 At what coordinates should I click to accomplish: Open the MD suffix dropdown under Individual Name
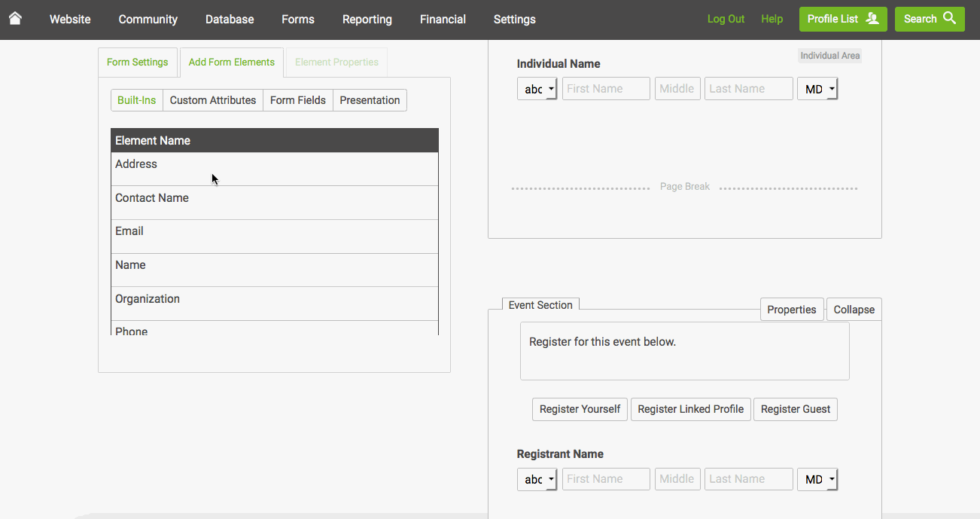point(817,88)
